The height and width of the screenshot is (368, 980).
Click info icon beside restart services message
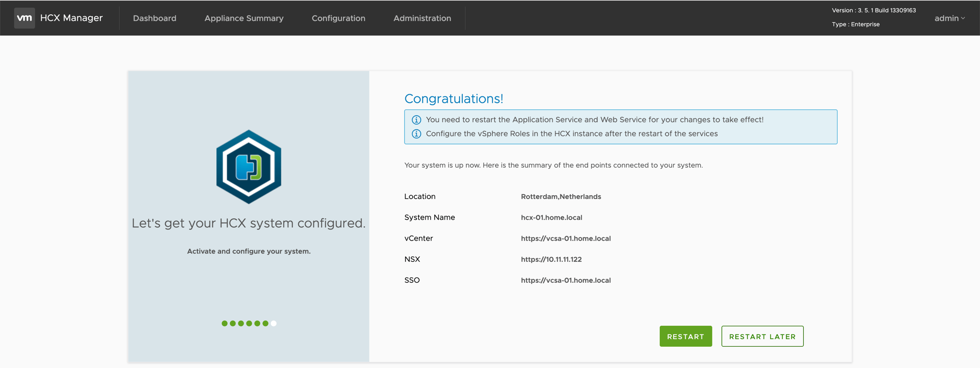pyautogui.click(x=416, y=120)
